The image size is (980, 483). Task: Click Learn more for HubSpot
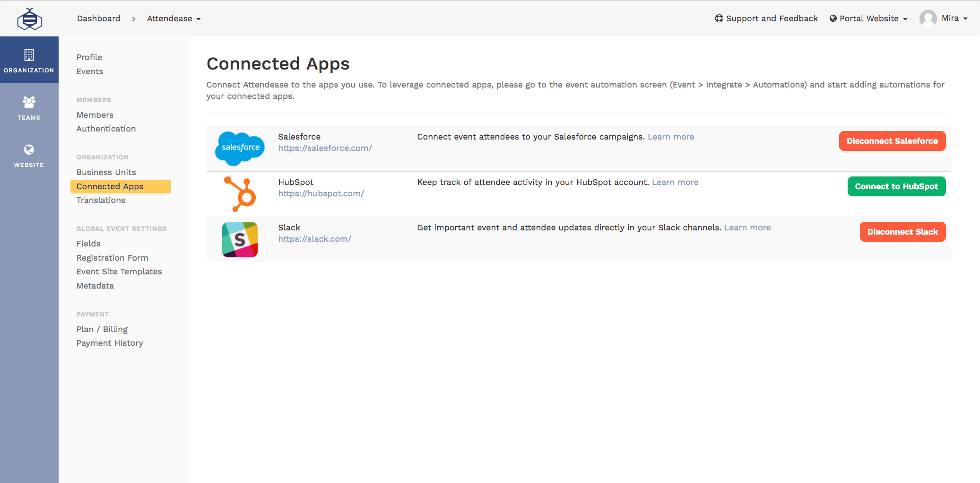point(675,182)
